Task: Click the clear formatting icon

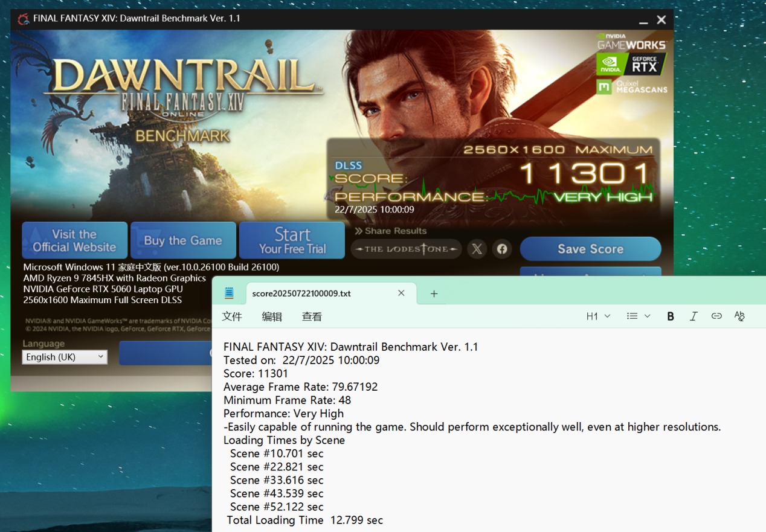Action: pyautogui.click(x=739, y=316)
